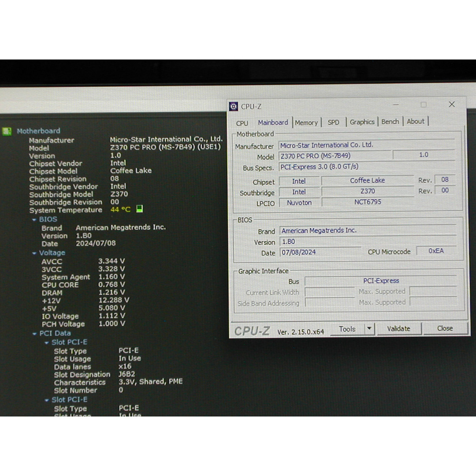Select the BIOS label in the tree
Viewport: 476px width, 476px height.
(x=48, y=219)
